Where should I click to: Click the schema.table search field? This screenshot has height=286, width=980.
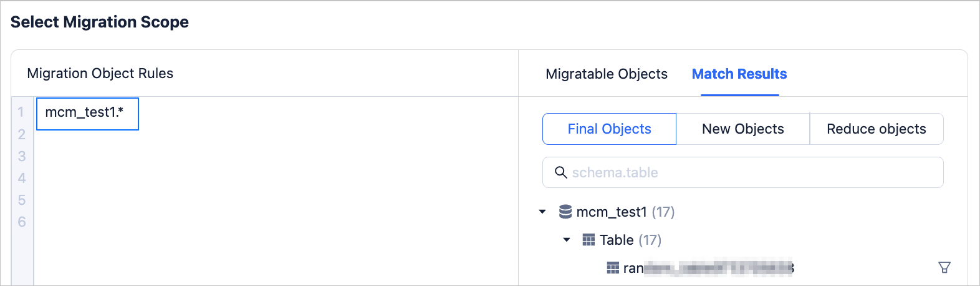tap(748, 172)
